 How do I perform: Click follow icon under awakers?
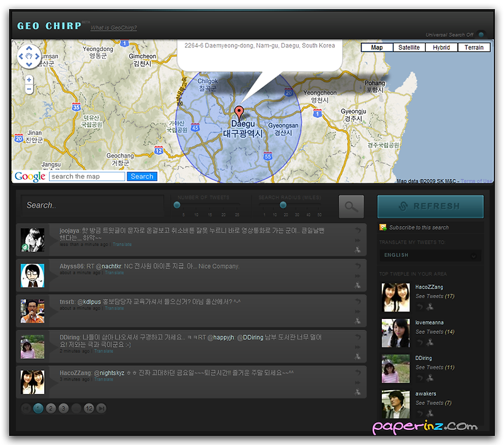pyautogui.click(x=430, y=413)
